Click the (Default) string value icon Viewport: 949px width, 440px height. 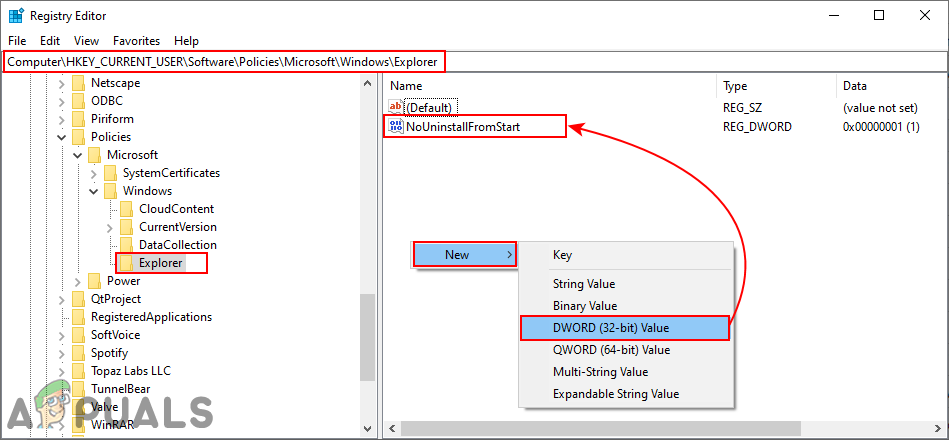tap(395, 107)
